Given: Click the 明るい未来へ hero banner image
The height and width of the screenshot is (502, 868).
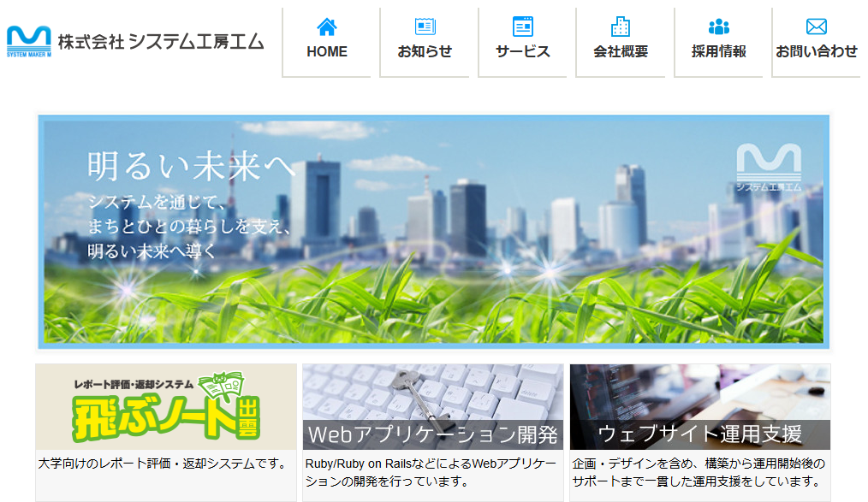Looking at the screenshot, I should (433, 233).
